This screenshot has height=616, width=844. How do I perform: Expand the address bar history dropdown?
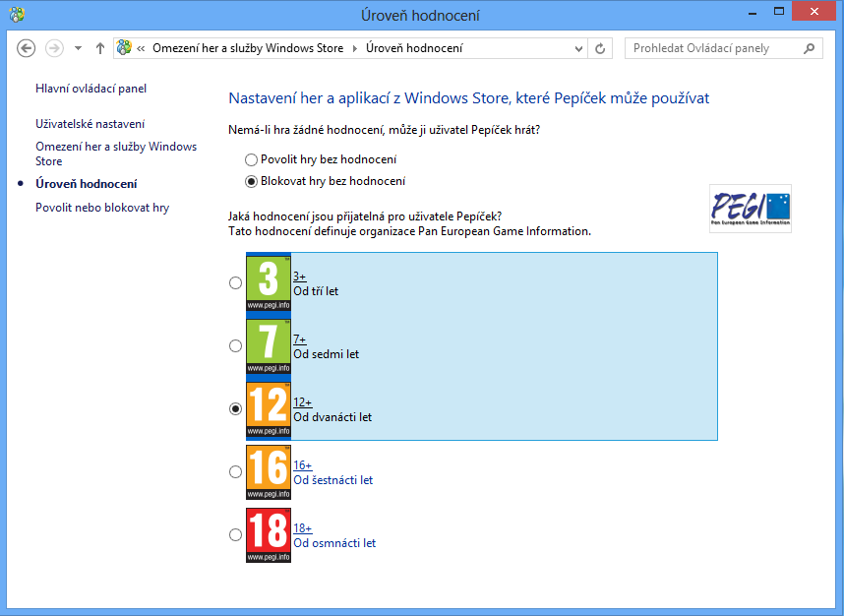tap(576, 48)
